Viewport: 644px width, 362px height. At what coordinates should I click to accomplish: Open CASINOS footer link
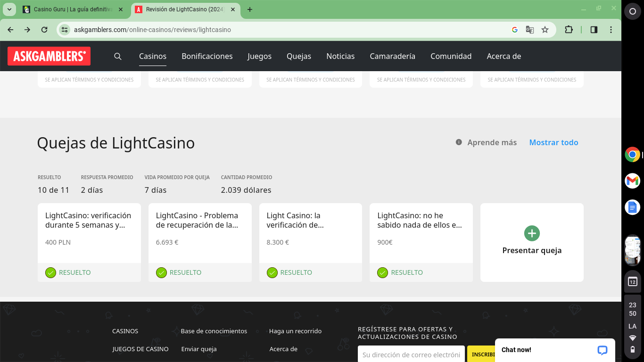click(125, 331)
